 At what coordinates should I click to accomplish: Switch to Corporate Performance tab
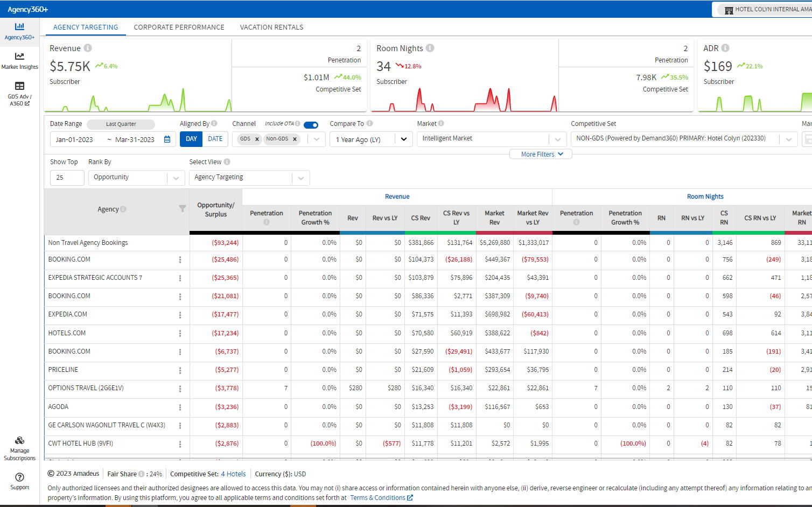pyautogui.click(x=179, y=27)
